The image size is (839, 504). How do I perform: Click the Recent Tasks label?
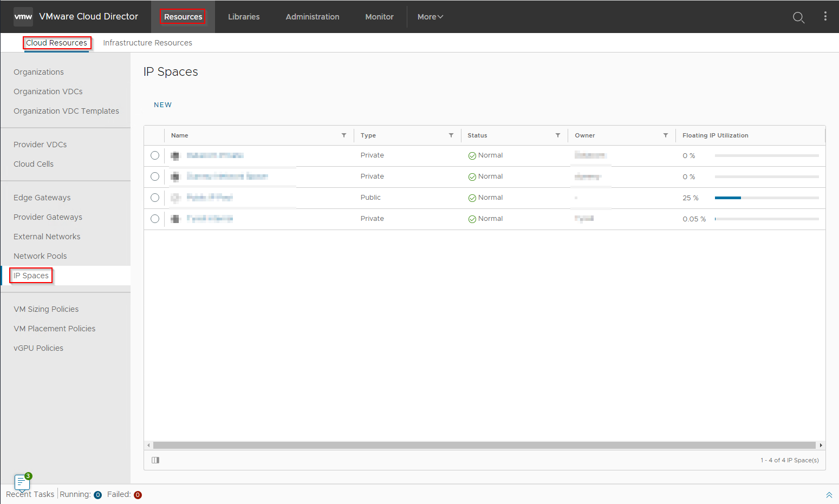(x=30, y=494)
